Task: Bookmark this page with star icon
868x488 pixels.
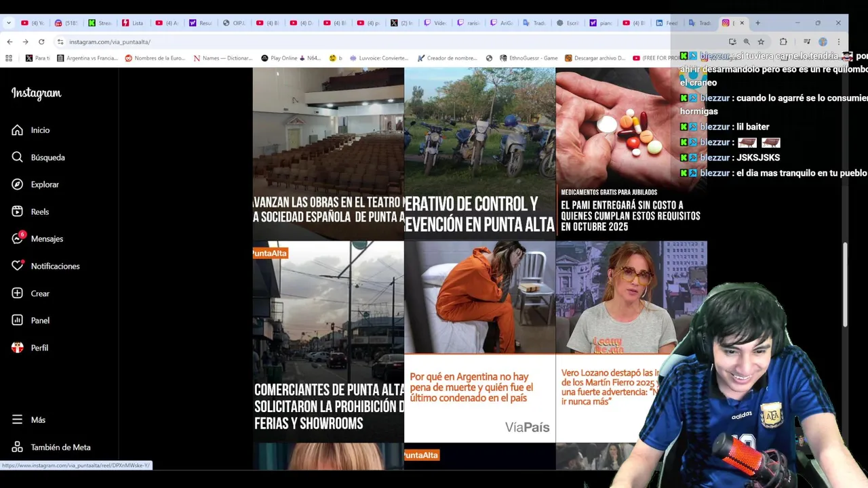Action: pos(761,41)
